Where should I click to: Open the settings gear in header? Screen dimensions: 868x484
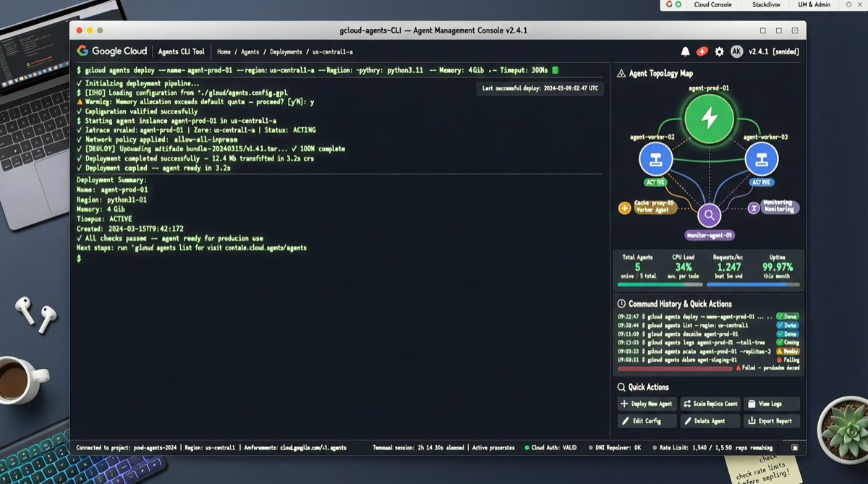click(719, 51)
